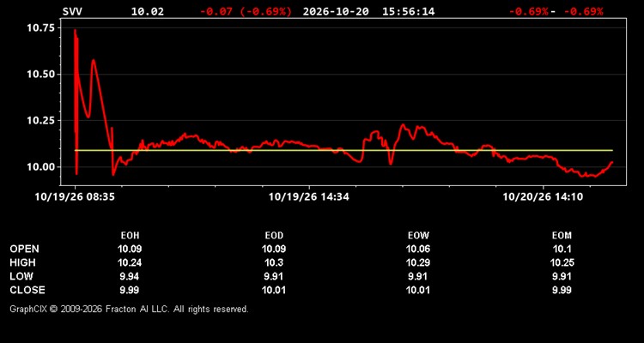Click the EOM column header
This screenshot has height=343, width=644.
[x=562, y=236]
